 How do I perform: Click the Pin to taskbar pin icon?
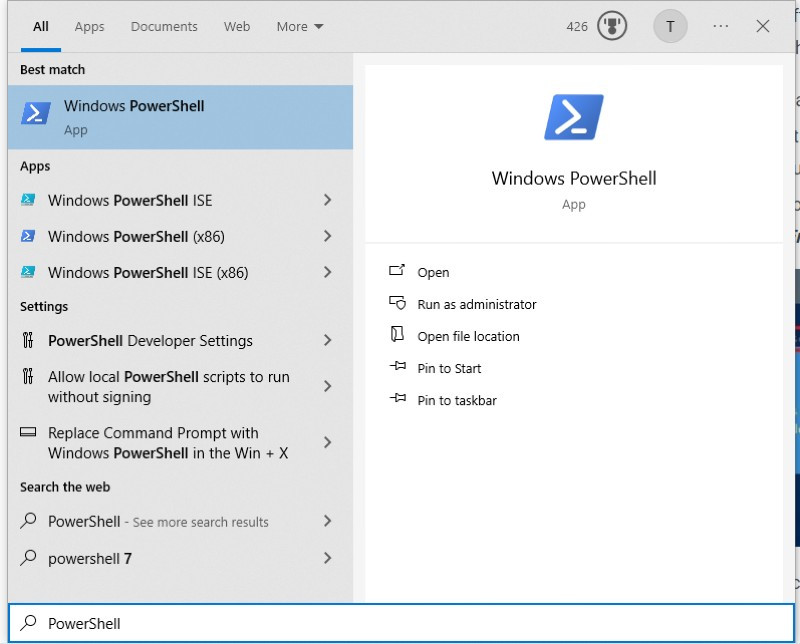tap(397, 399)
